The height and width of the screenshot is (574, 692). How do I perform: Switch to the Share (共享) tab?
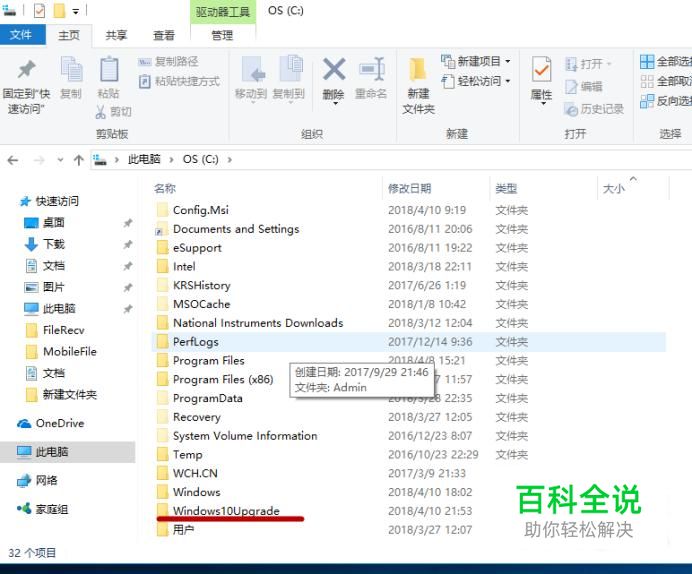(x=116, y=35)
